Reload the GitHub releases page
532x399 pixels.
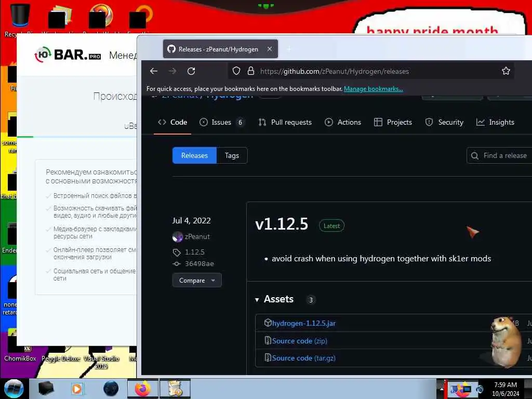click(191, 71)
